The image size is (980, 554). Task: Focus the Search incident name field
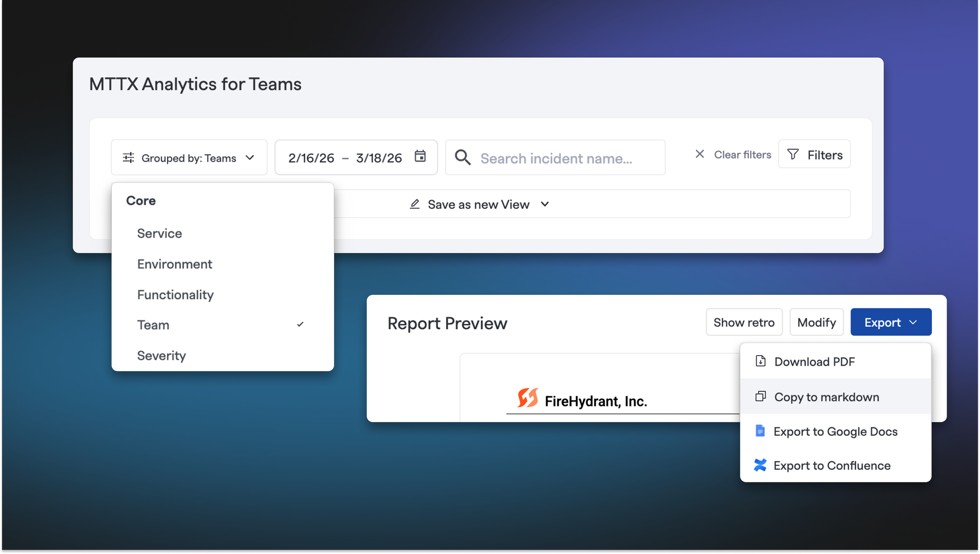pos(555,158)
